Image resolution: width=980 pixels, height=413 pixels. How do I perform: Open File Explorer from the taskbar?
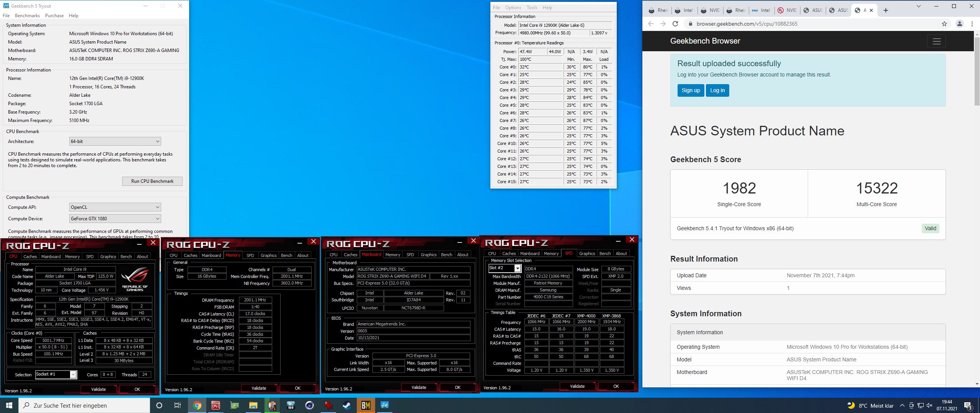(253, 405)
